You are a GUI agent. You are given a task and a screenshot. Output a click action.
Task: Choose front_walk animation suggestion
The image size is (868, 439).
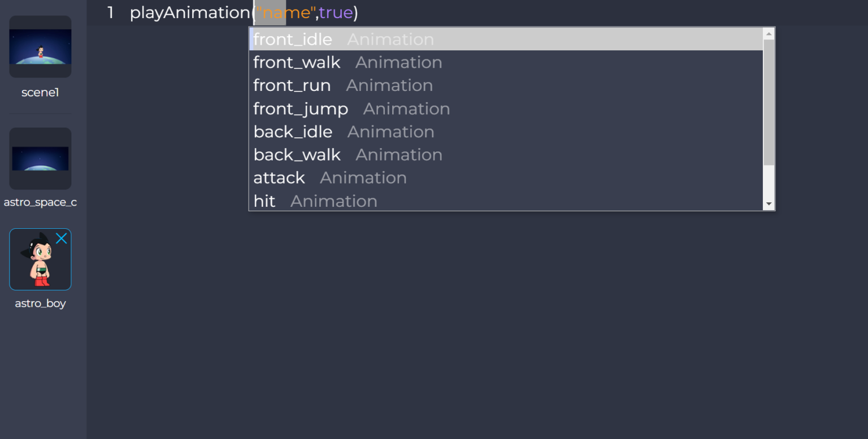[x=297, y=63]
